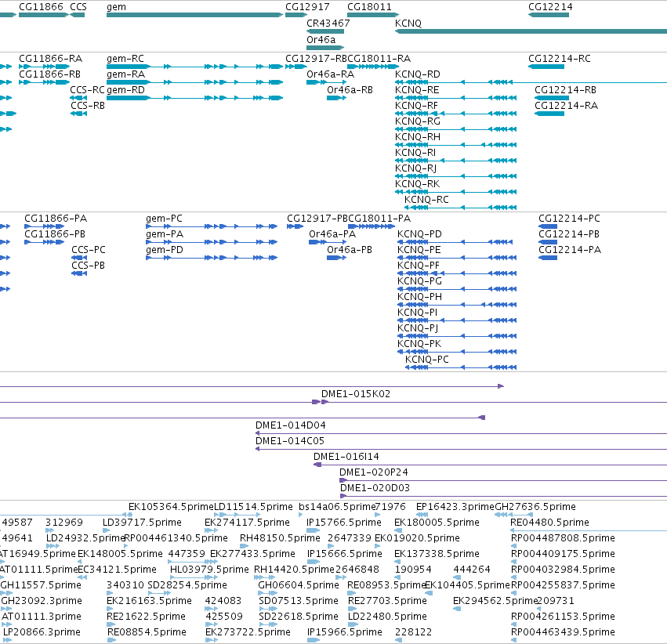Image resolution: width=667 pixels, height=644 pixels.
Task: Click EST RE08854.5prime
Action: [111, 640]
